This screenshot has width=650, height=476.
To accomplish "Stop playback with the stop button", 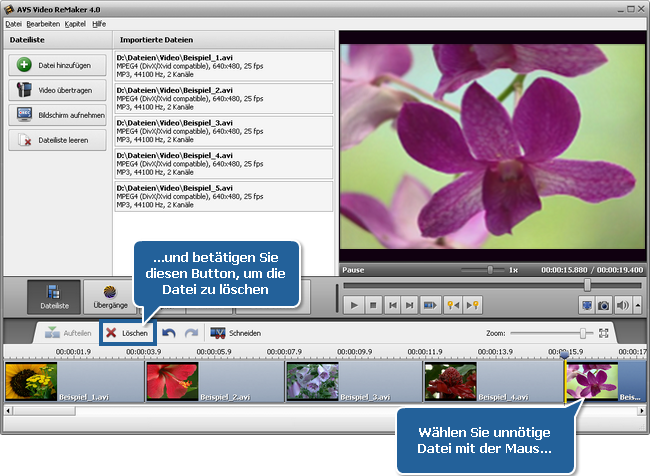I will tap(373, 305).
